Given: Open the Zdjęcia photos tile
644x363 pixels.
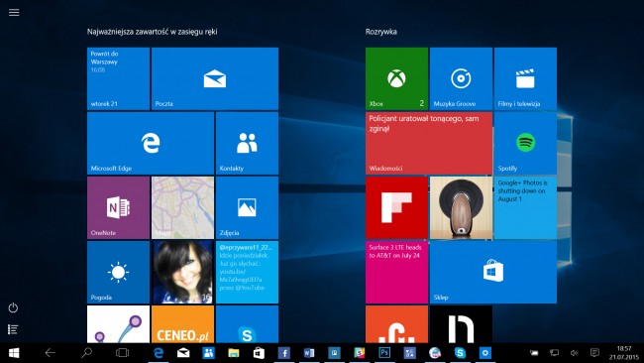Looking at the screenshot, I should pos(247,207).
